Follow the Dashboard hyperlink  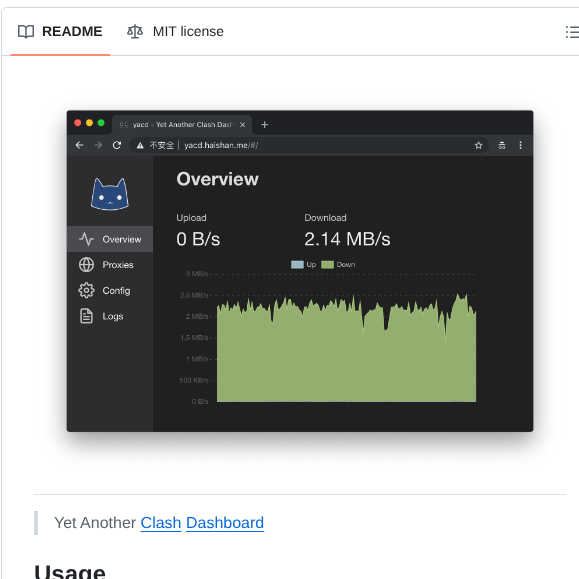pos(225,523)
